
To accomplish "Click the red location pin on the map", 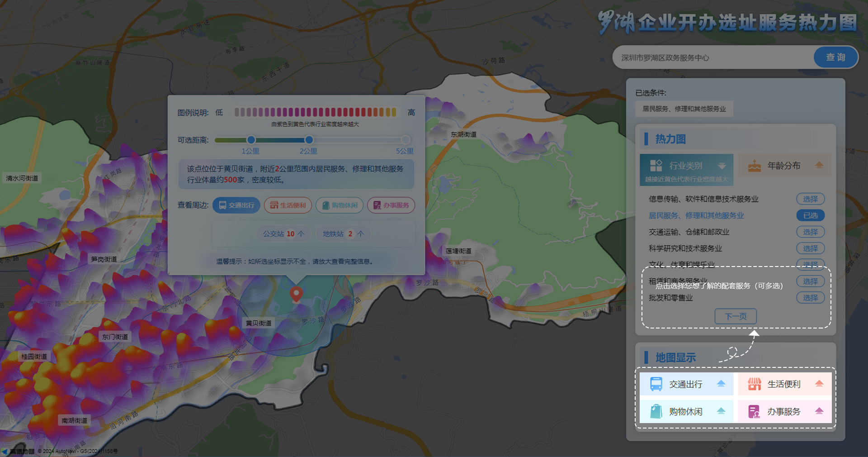I will tap(296, 294).
